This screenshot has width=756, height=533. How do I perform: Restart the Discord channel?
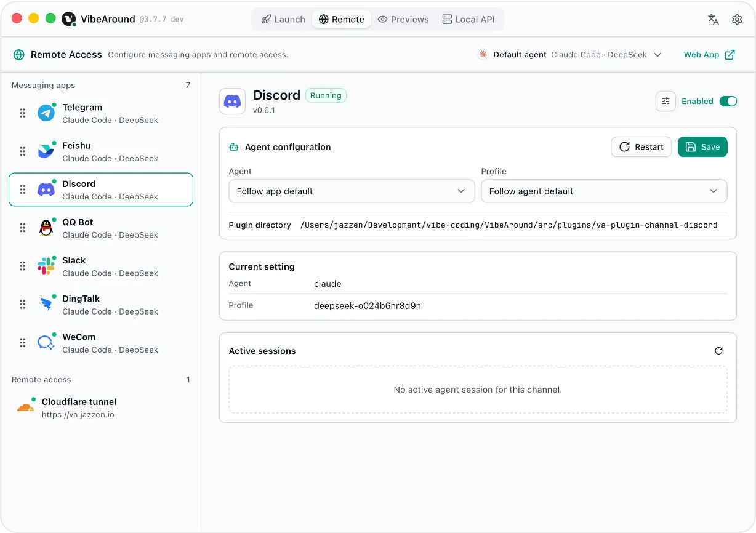[641, 147]
